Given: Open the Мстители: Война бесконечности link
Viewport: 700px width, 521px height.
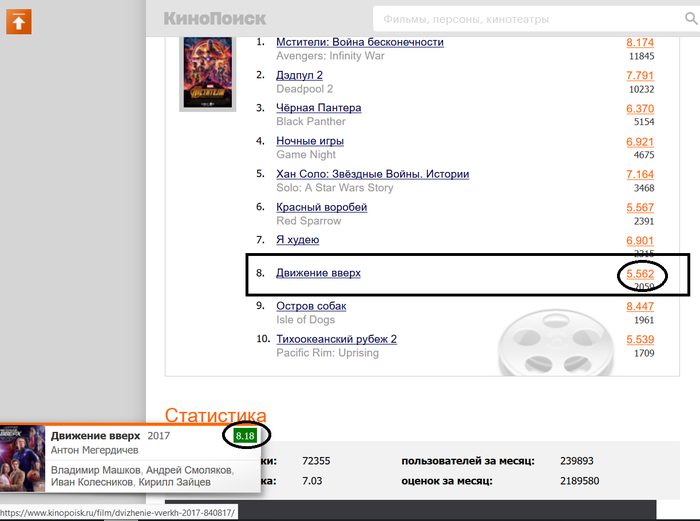Looking at the screenshot, I should [x=360, y=42].
